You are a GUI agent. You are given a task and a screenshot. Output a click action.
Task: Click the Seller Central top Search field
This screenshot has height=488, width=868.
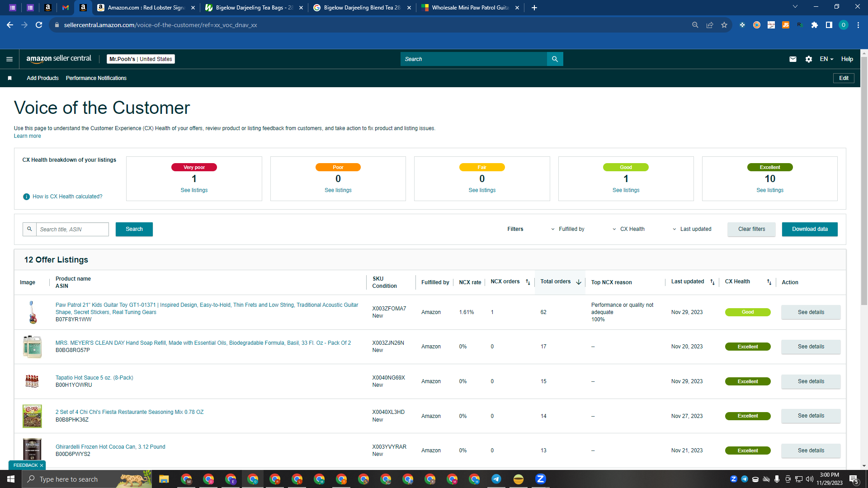[473, 59]
